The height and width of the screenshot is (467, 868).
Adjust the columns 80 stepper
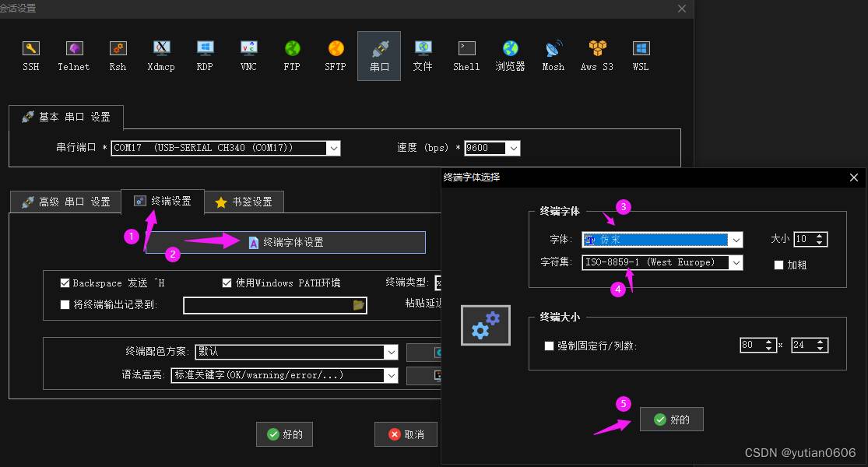768,346
